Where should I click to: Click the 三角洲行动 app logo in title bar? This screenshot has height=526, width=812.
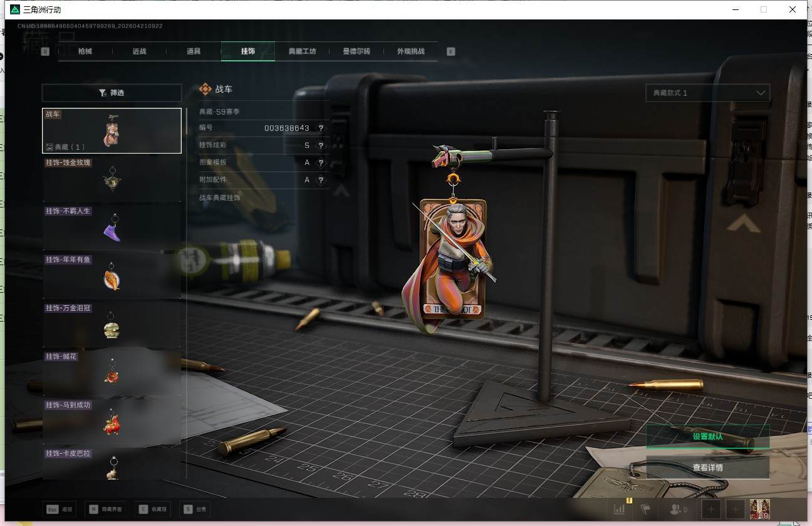tap(15, 9)
